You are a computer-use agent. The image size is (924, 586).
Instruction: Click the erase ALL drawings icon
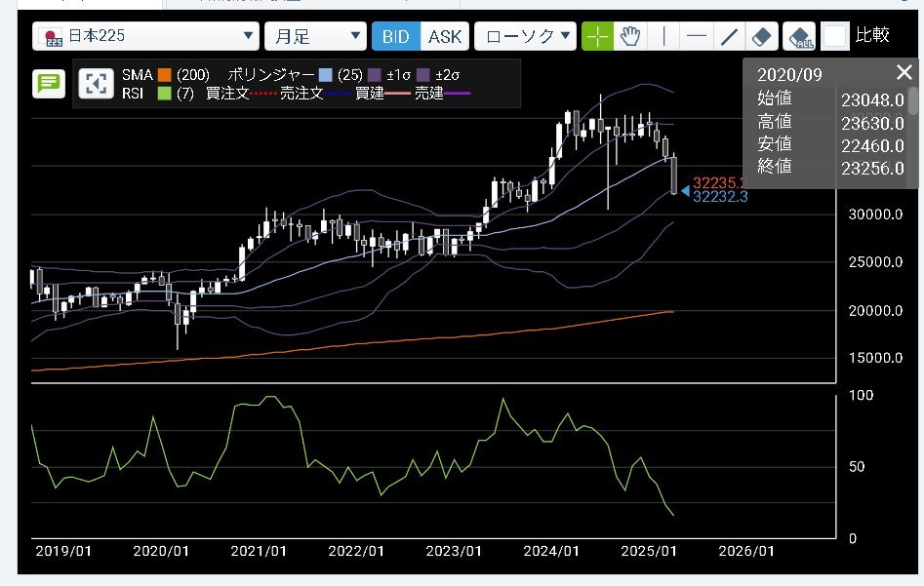click(x=799, y=37)
